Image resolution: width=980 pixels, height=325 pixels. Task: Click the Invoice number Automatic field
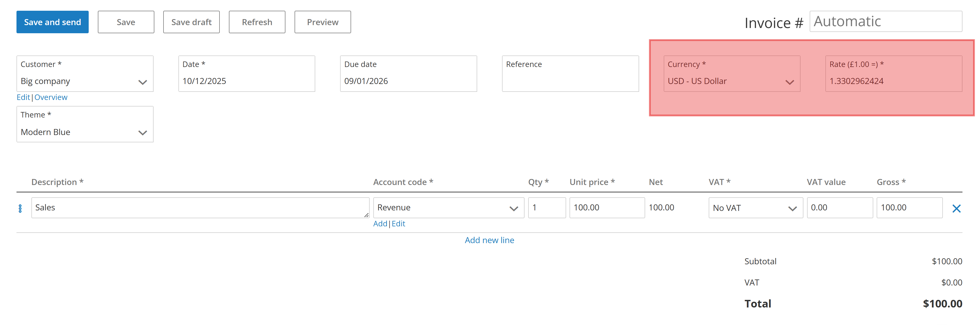(x=885, y=22)
